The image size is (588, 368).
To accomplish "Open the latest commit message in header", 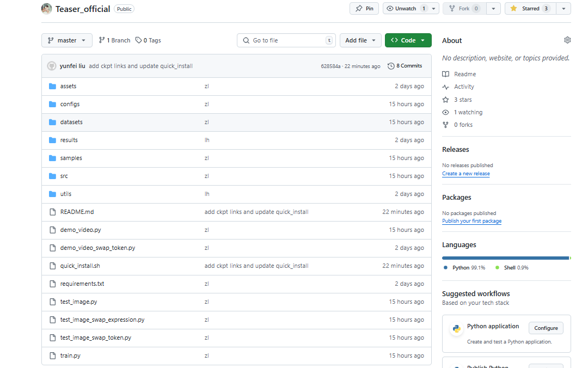I will click(x=140, y=66).
